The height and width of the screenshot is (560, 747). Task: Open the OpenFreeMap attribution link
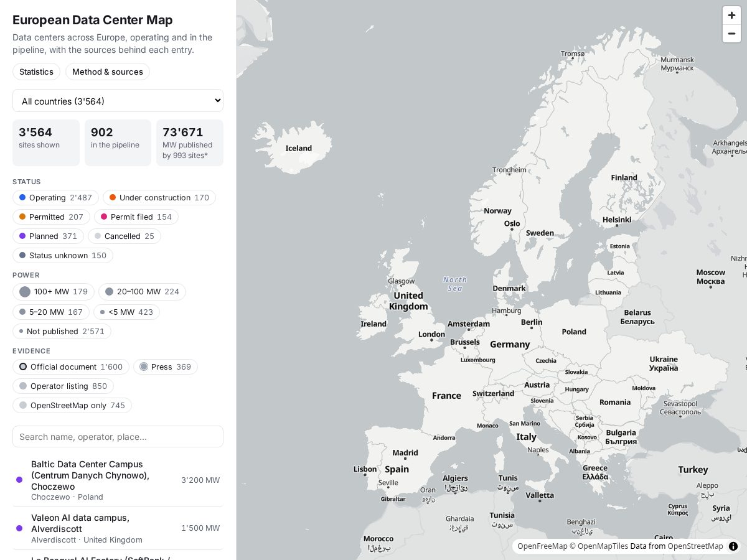(542, 546)
